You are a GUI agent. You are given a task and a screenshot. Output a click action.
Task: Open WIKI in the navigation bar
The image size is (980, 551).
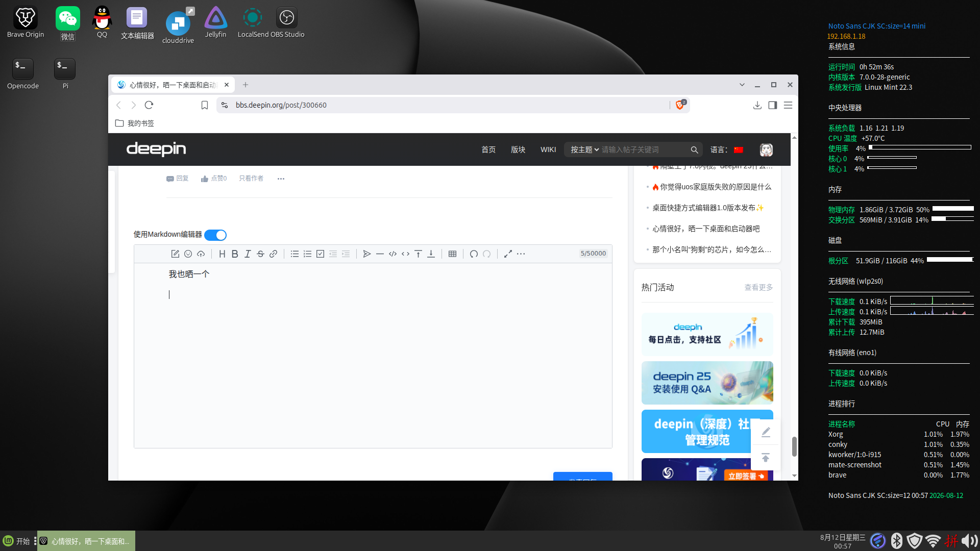548,149
